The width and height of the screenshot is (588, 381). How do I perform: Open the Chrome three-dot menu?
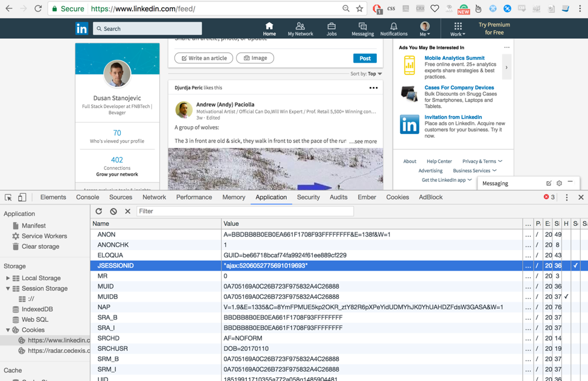coord(580,8)
